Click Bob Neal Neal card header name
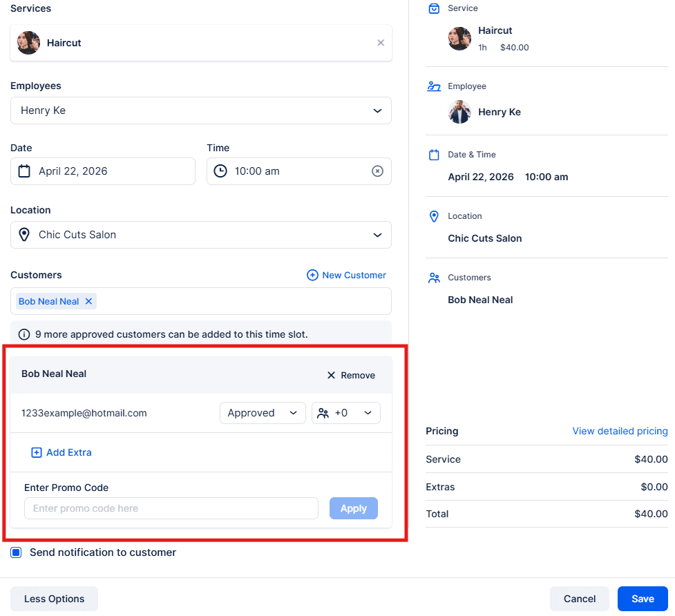The height and width of the screenshot is (616, 675). tap(54, 374)
